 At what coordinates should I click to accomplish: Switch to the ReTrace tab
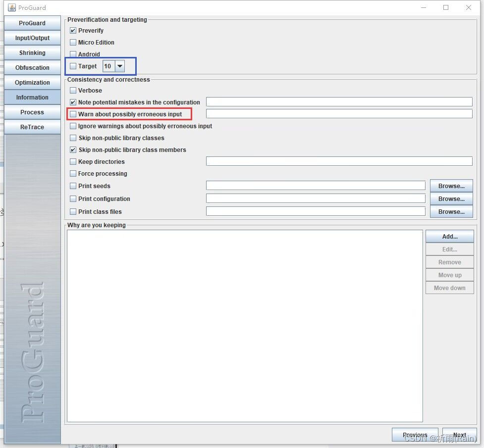point(32,127)
